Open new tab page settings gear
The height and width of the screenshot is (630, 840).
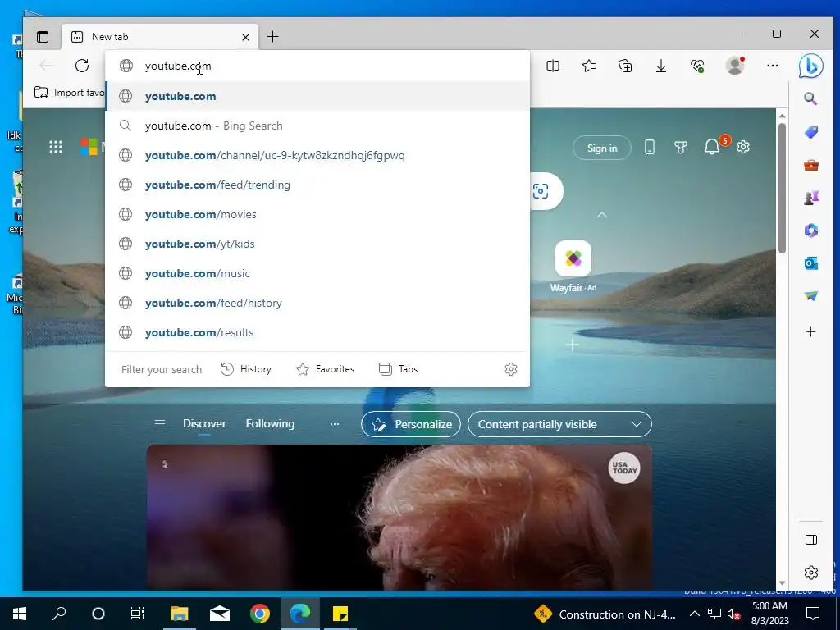tap(743, 147)
